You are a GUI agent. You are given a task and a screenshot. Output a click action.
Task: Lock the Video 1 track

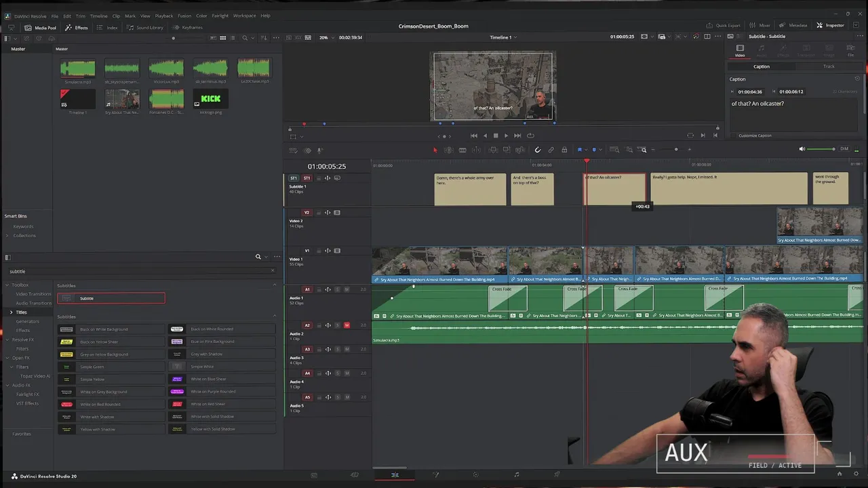click(x=318, y=251)
